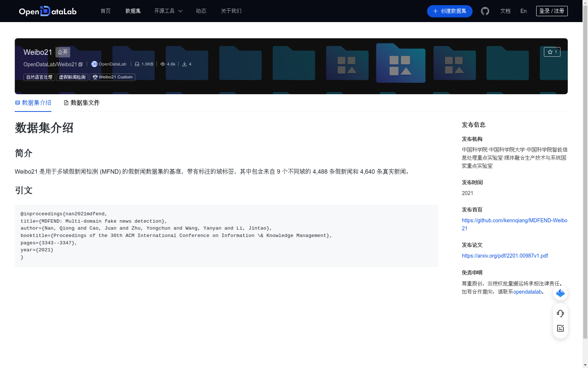588x368 pixels.
Task: Click the OpenDataLab logo in header
Action: [47, 11]
